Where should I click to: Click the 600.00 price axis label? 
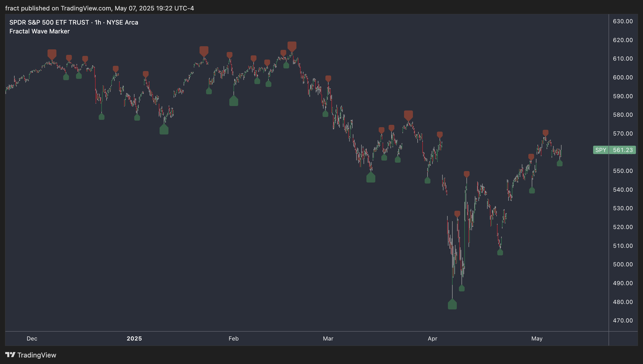[623, 78]
